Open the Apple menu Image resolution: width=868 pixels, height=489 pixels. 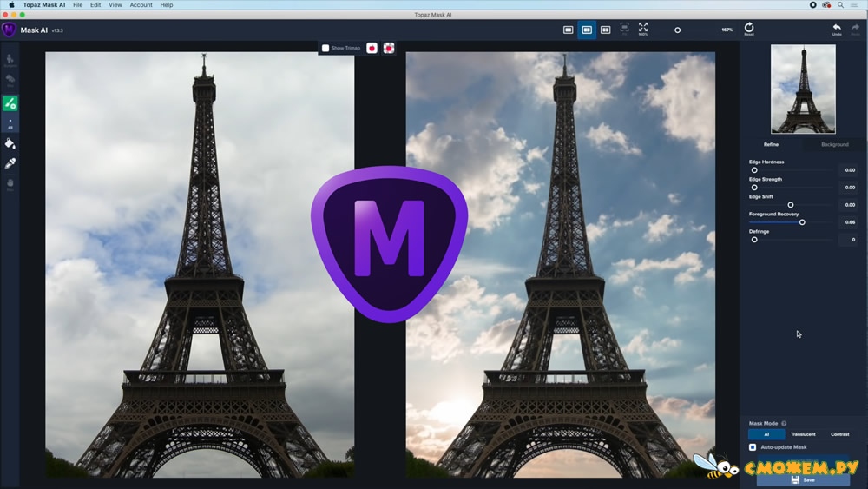(11, 5)
